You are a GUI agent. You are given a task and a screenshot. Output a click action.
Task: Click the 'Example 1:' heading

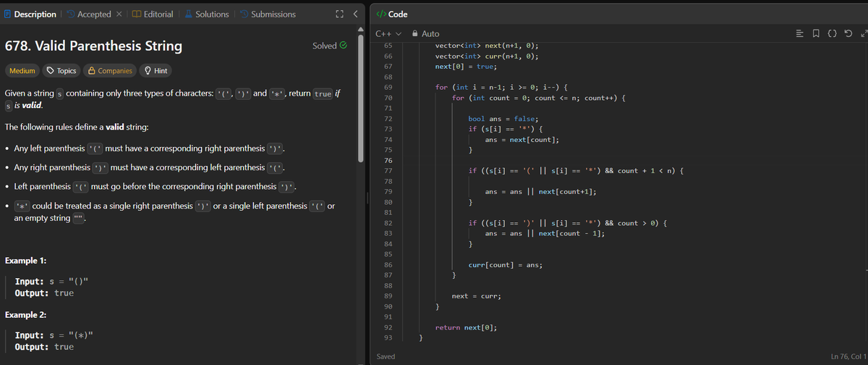[x=26, y=260]
